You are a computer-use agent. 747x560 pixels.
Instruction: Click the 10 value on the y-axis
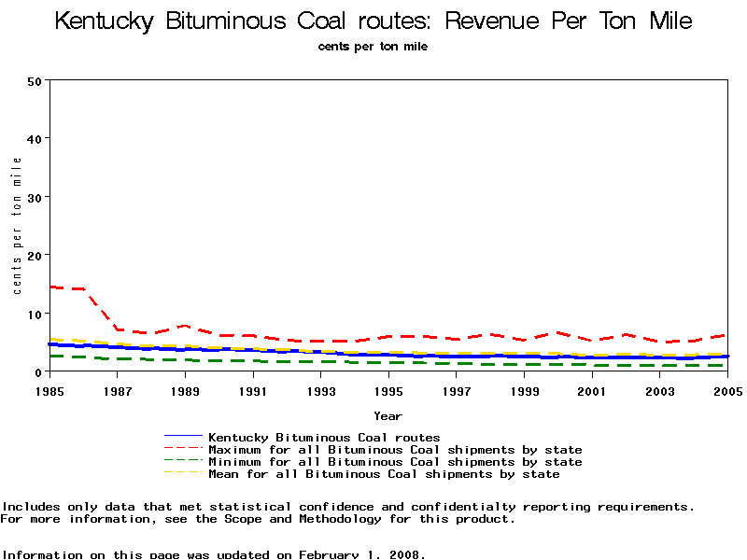(35, 314)
